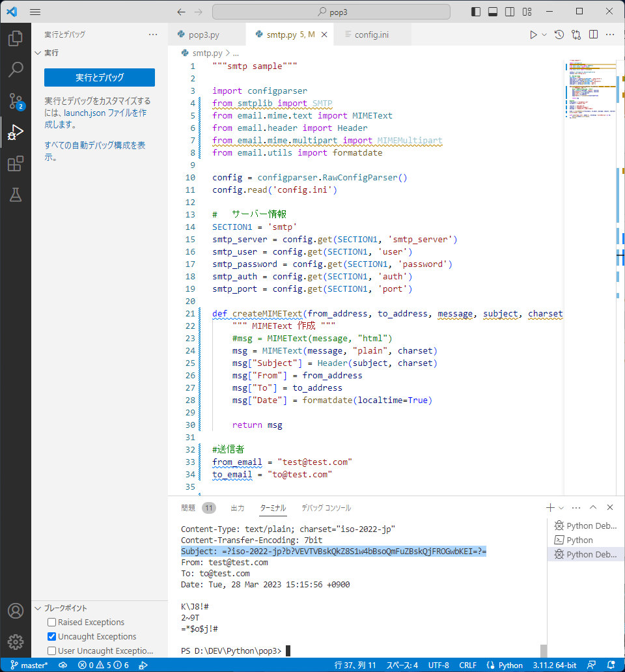Open Source Control view with 2 badge
This screenshot has width=625, height=672.
pyautogui.click(x=16, y=101)
